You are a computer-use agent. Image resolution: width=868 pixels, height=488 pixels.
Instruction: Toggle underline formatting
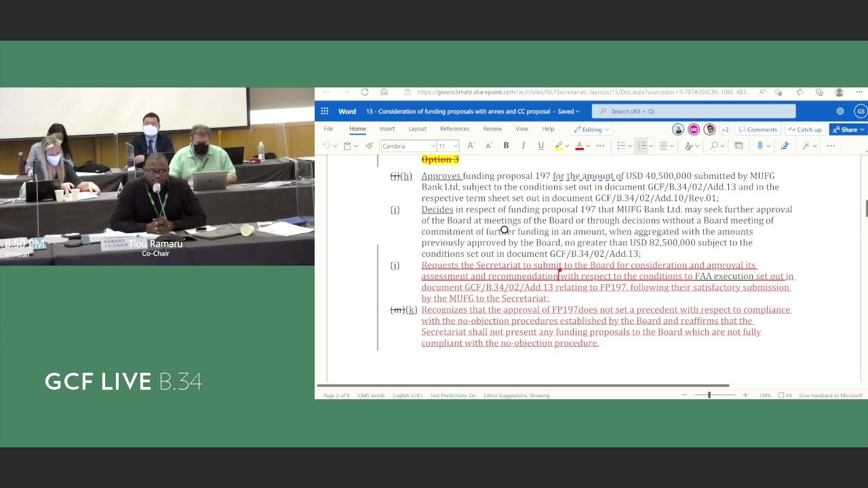[540, 146]
